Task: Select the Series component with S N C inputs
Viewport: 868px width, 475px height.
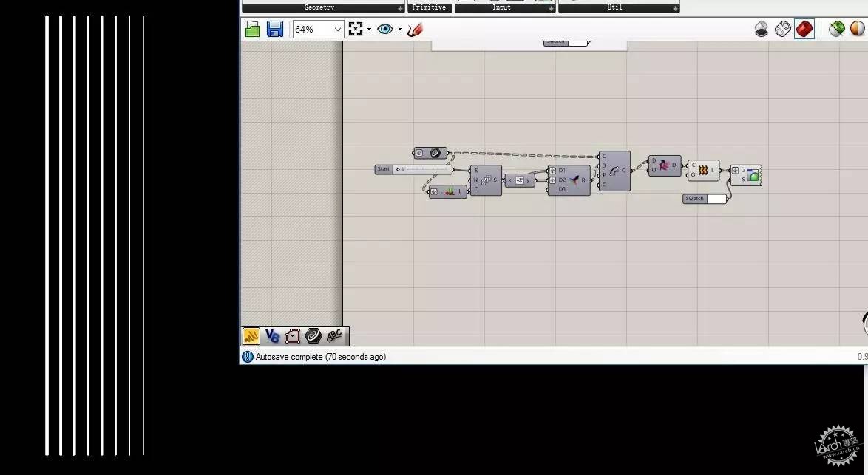Action: (486, 180)
